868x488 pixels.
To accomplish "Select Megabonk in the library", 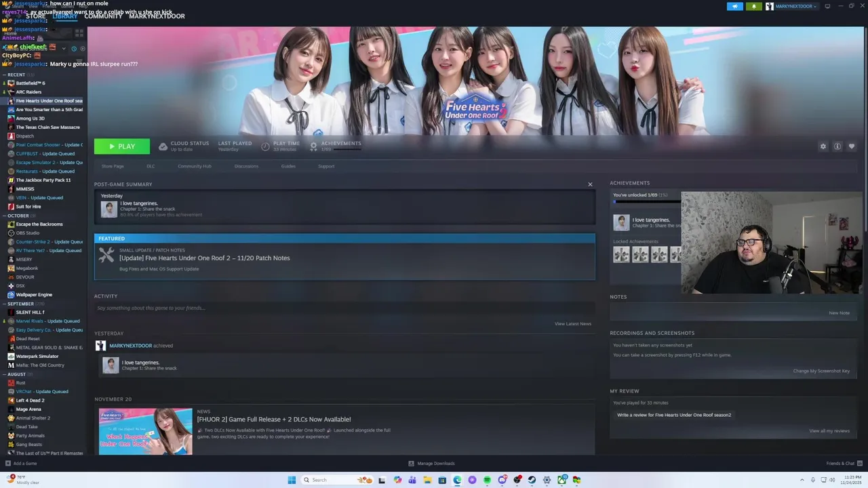I will 27,268.
